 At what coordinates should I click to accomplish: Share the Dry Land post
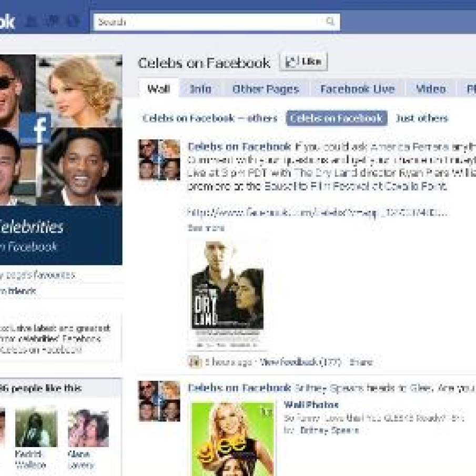(361, 362)
